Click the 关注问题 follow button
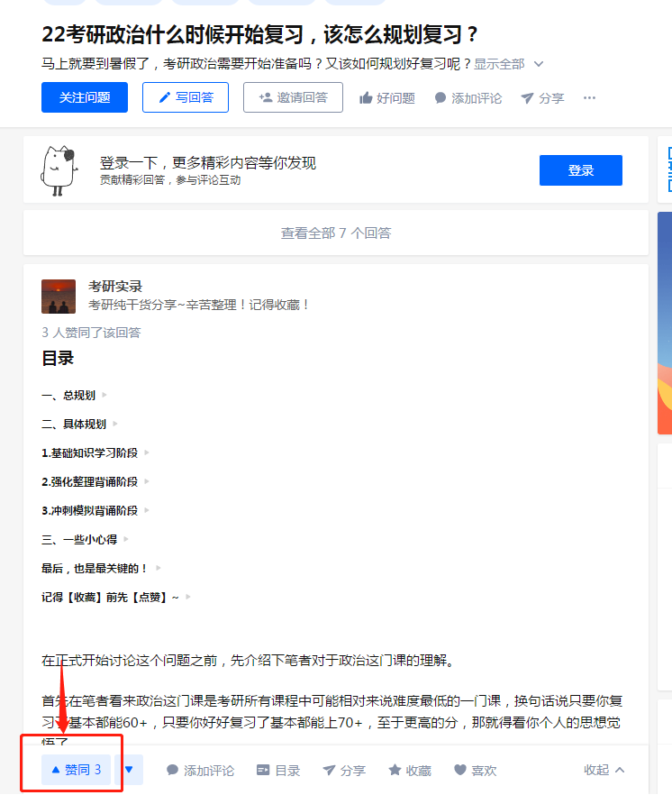Viewport: 672px width, 795px height. point(85,97)
